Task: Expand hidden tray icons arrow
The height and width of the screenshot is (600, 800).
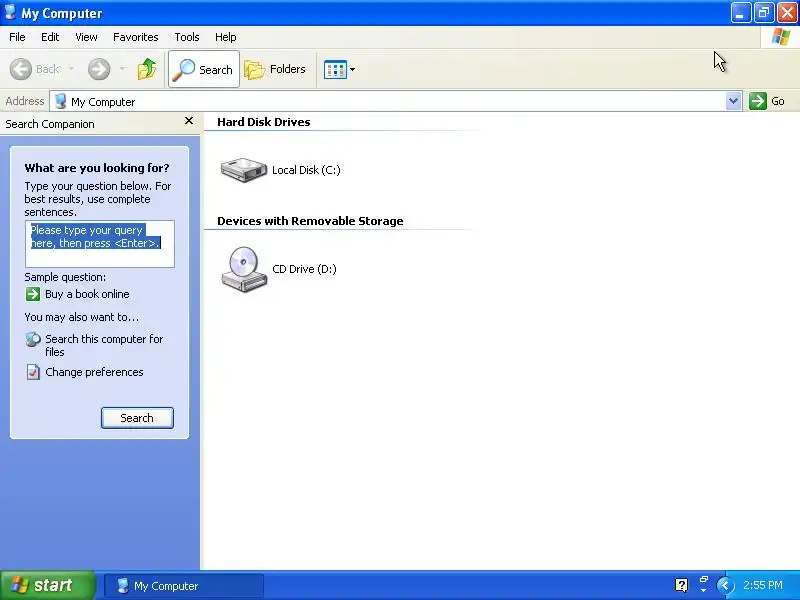Action: (x=725, y=585)
